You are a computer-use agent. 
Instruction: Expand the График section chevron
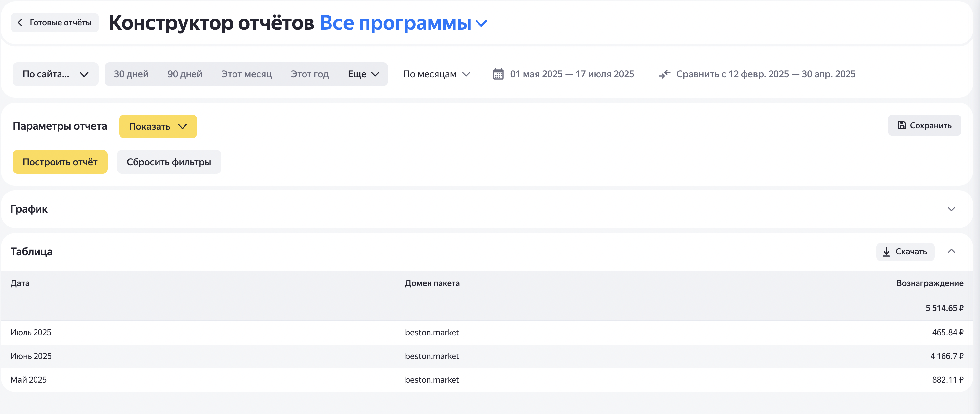click(951, 209)
